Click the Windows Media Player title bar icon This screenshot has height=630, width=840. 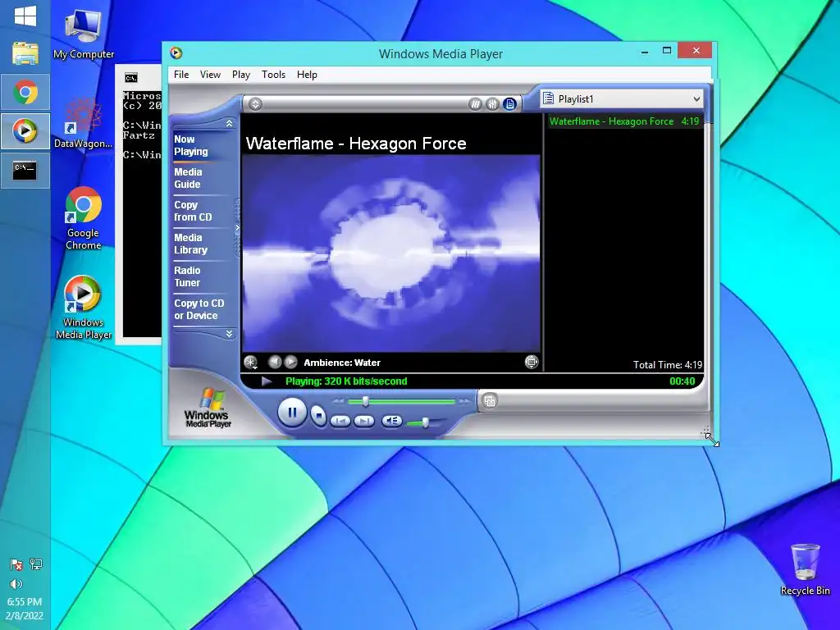(176, 53)
